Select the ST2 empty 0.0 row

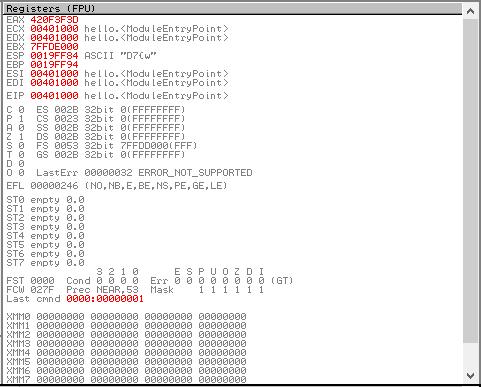click(x=45, y=218)
